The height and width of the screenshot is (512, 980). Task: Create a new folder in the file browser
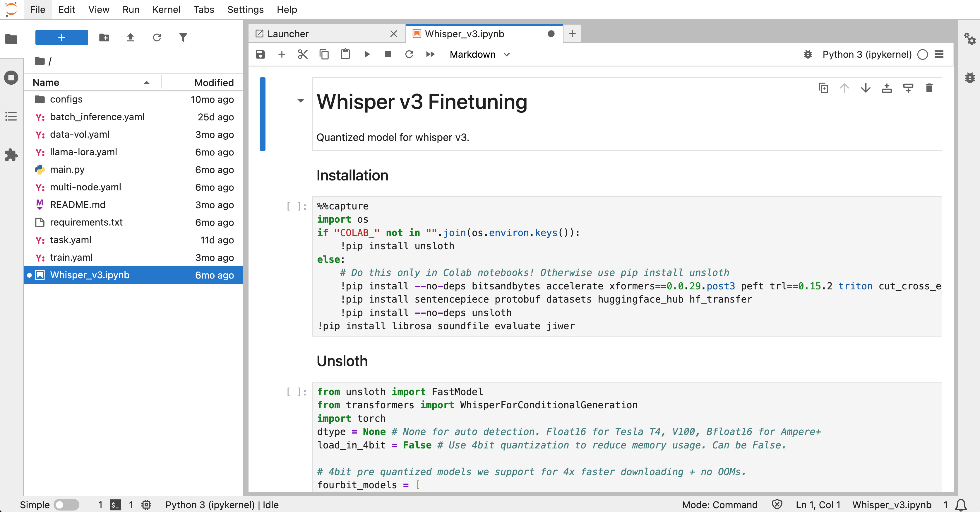[x=104, y=37]
